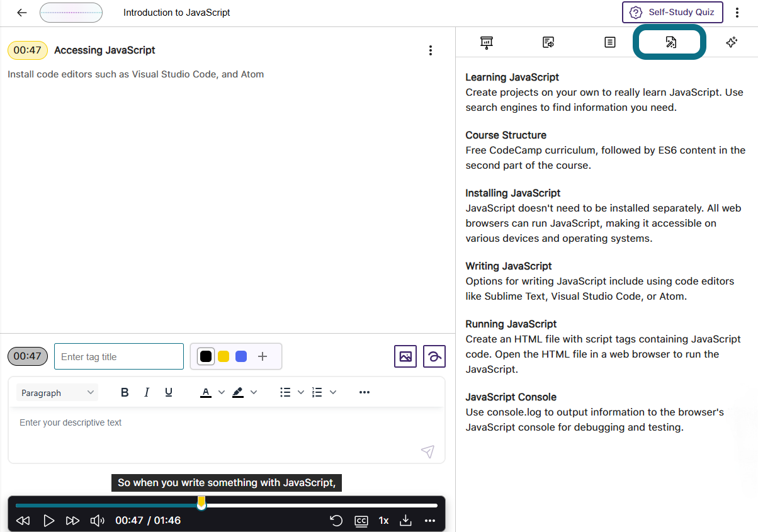Viewport: 758px width, 532px height.
Task: Expand the highlight color options arrow
Action: (x=254, y=392)
